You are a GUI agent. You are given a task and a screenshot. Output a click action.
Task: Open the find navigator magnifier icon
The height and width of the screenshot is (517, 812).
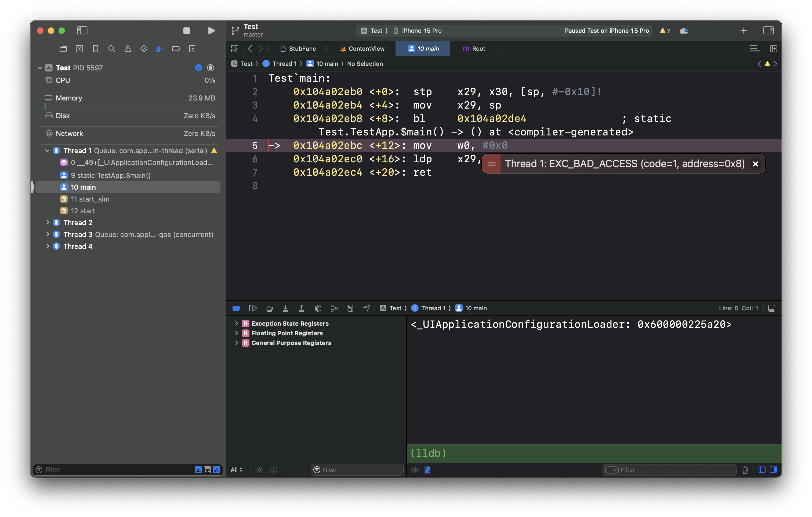click(112, 49)
